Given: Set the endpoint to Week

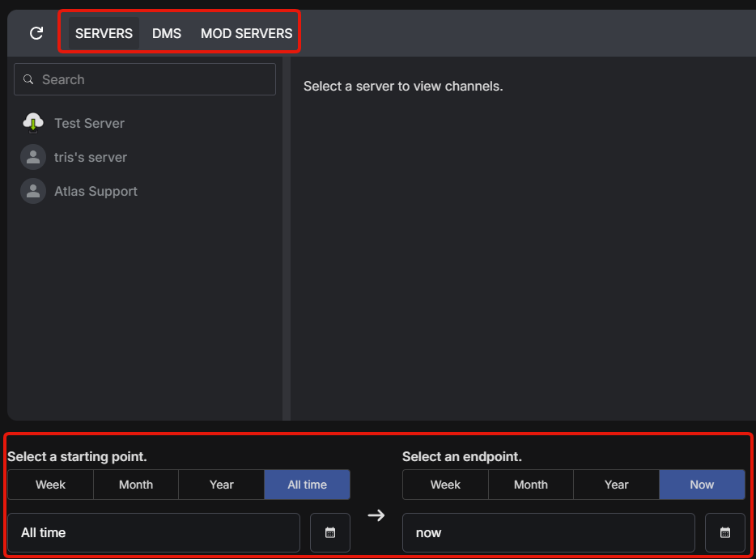Looking at the screenshot, I should coord(445,485).
